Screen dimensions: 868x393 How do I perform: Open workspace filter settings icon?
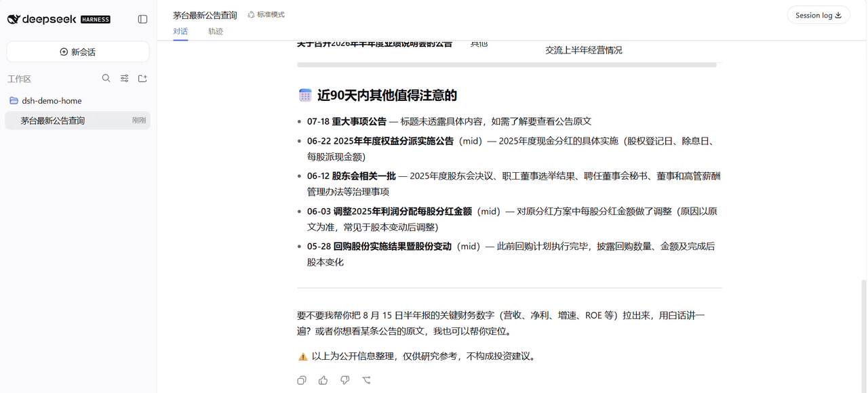(125, 79)
